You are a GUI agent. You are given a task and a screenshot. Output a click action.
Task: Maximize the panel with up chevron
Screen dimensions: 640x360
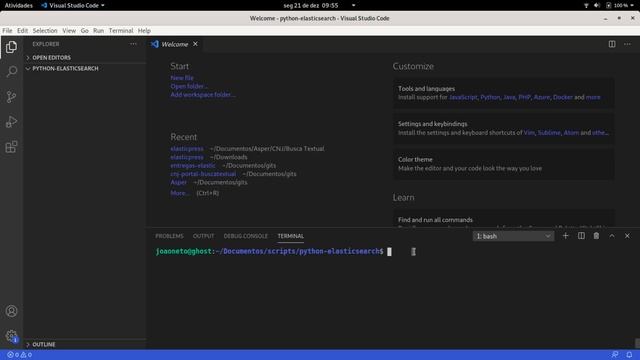(612, 236)
